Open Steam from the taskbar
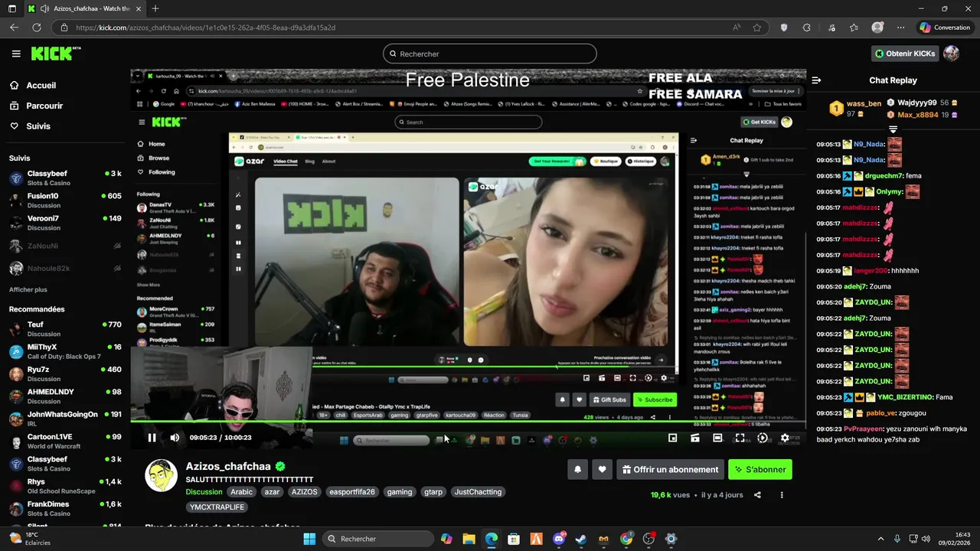 (x=581, y=539)
